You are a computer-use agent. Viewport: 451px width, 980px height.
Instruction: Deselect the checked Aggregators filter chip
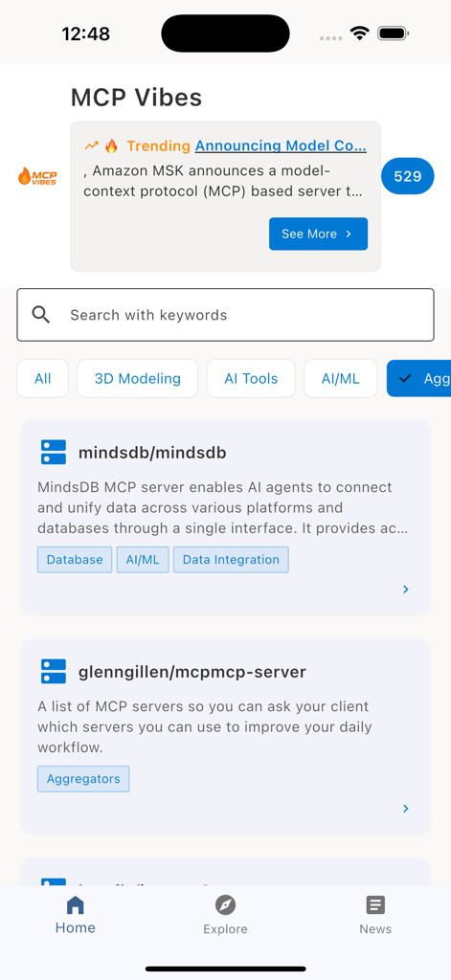419,378
